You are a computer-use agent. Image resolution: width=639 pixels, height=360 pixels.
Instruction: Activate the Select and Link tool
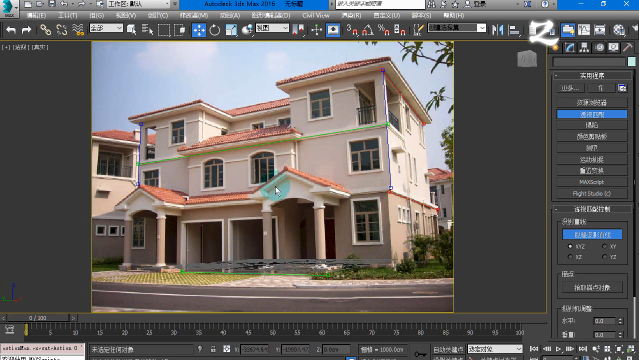45,30
